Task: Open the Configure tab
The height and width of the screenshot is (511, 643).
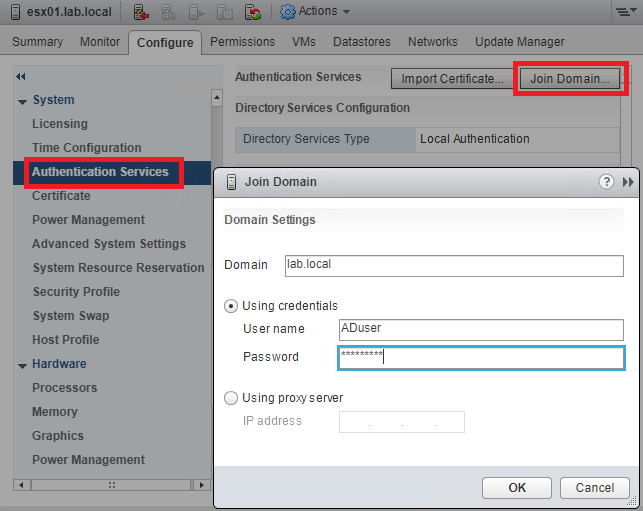Action: click(165, 43)
